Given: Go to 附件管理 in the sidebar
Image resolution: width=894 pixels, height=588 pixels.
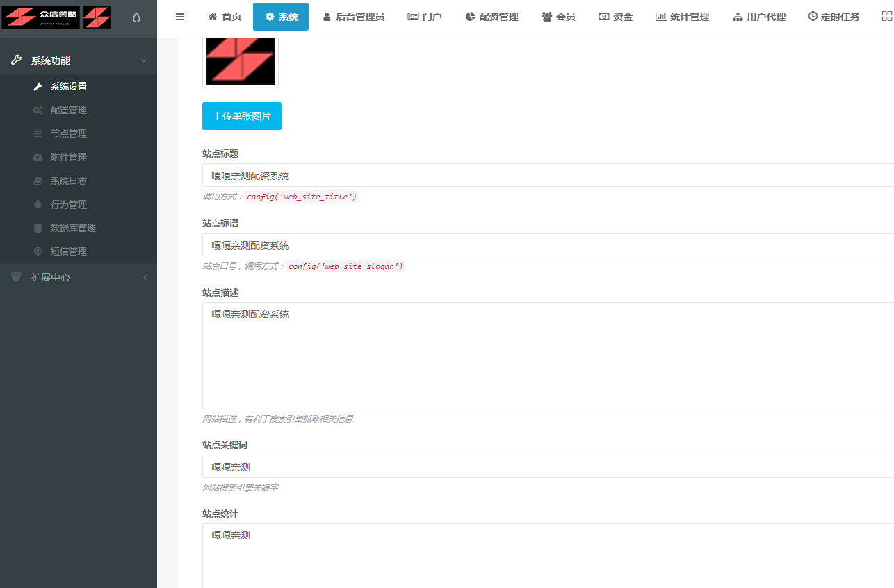Looking at the screenshot, I should tap(68, 157).
